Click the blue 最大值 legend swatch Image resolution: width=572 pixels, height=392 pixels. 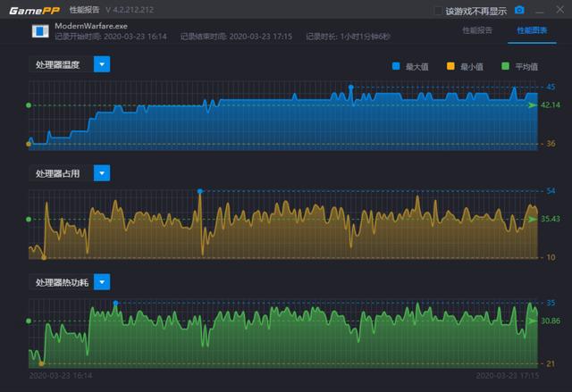pos(396,66)
